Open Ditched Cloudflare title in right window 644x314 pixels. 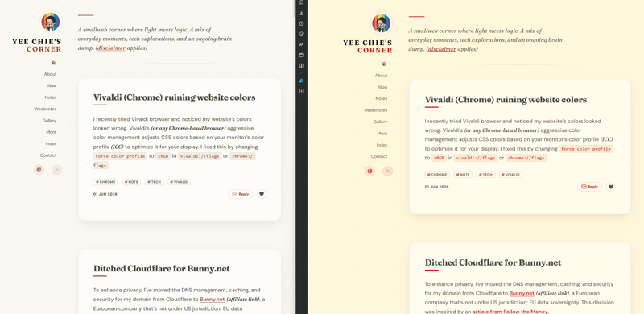(x=493, y=262)
